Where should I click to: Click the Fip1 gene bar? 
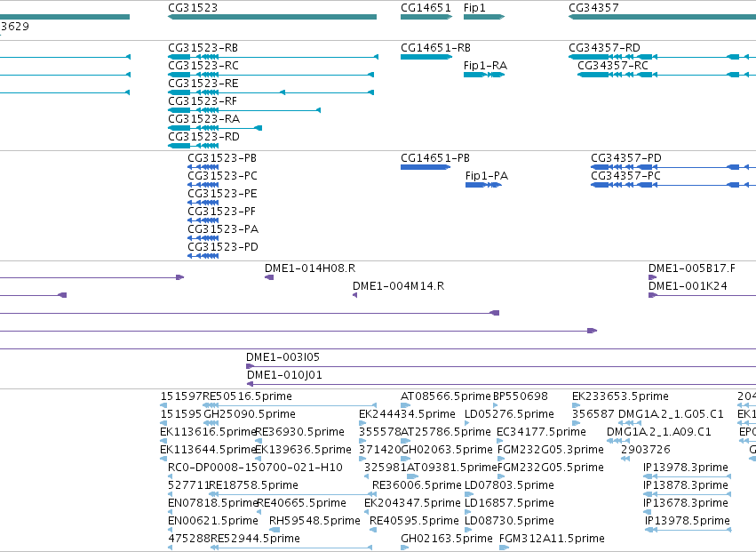[x=484, y=17]
